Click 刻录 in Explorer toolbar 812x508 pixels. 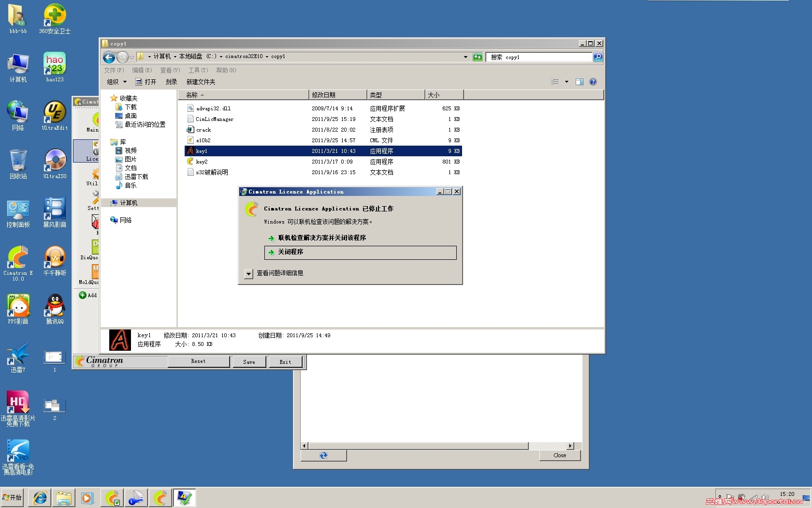(x=172, y=82)
